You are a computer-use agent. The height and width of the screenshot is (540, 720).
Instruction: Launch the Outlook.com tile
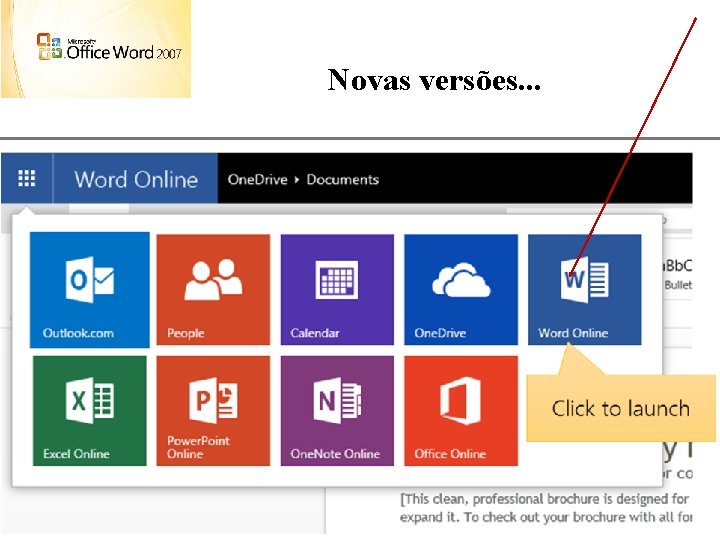click(90, 290)
